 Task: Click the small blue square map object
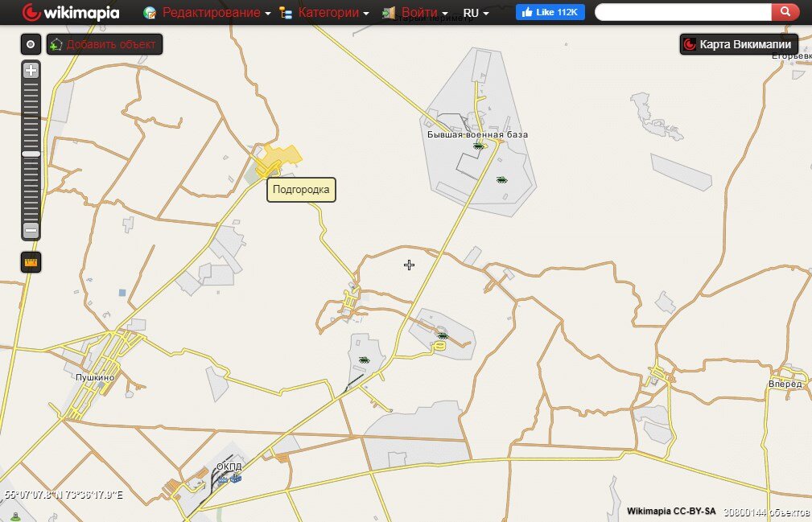122,293
